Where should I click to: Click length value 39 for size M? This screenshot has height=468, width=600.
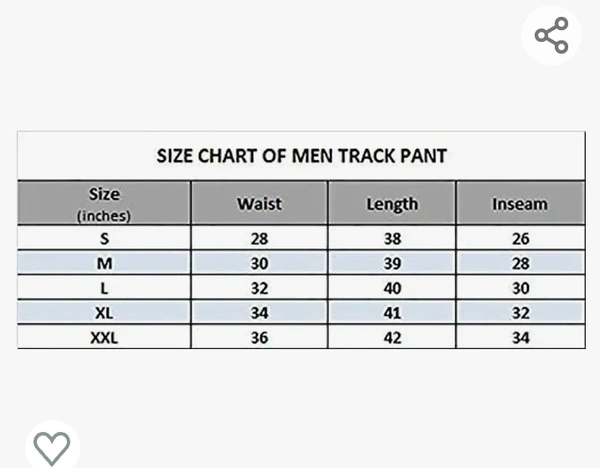(392, 263)
